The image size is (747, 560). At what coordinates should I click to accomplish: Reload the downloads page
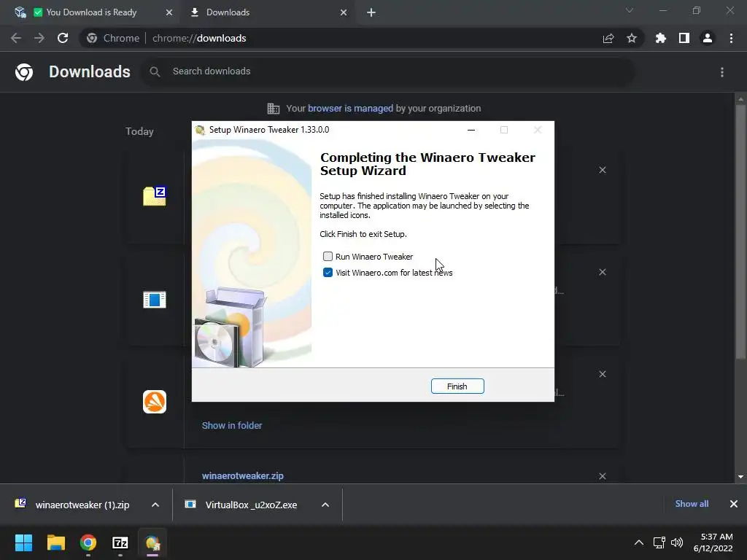coord(63,38)
